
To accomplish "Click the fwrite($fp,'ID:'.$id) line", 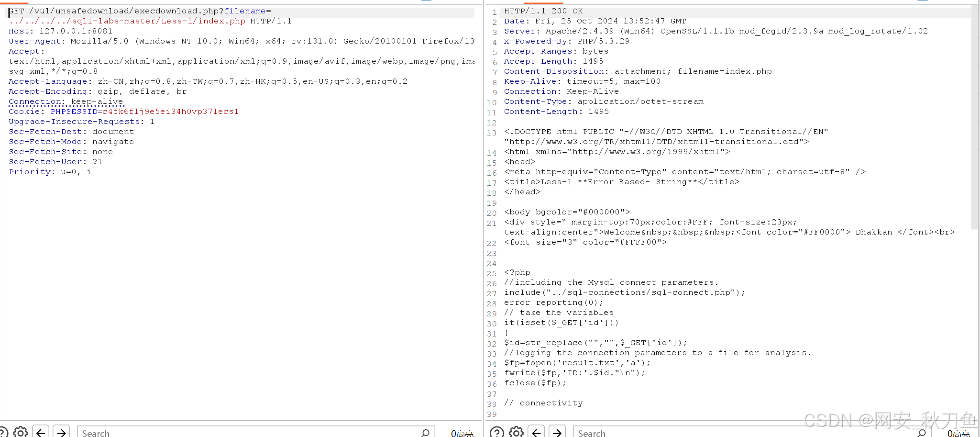I will pyautogui.click(x=575, y=373).
